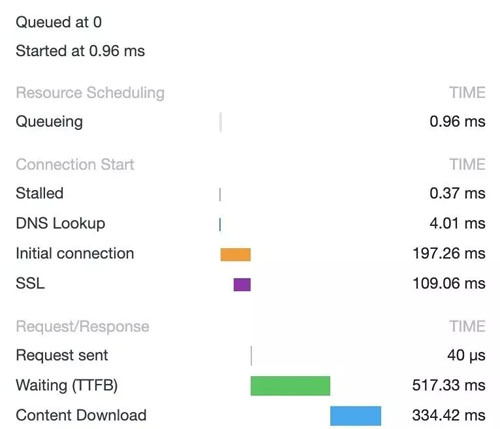Click the Started at 0.96 ms text
Viewport: 500px width, 429px height.
(80, 51)
